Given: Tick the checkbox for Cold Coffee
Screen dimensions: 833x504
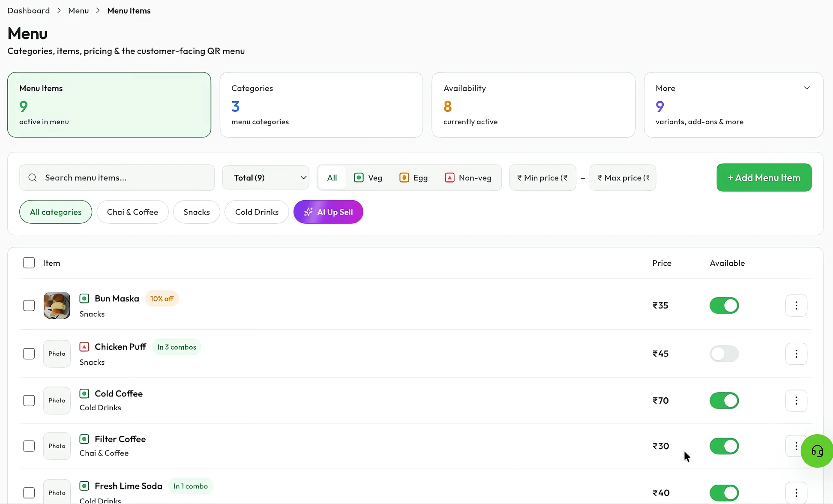Looking at the screenshot, I should (x=29, y=400).
